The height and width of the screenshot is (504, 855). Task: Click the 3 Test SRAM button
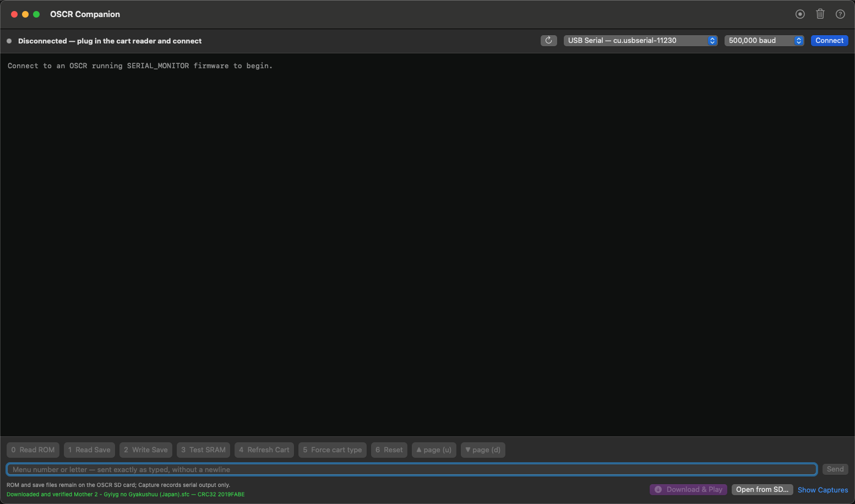pos(203,450)
